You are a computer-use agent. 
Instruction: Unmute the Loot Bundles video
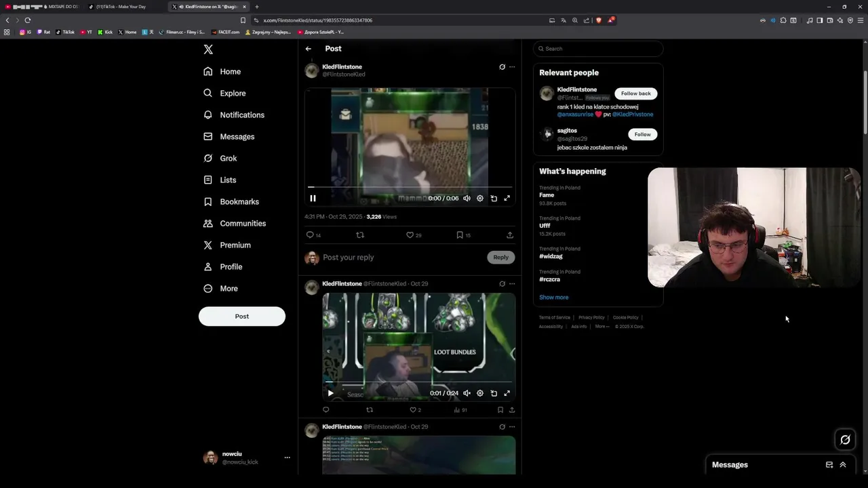467,393
